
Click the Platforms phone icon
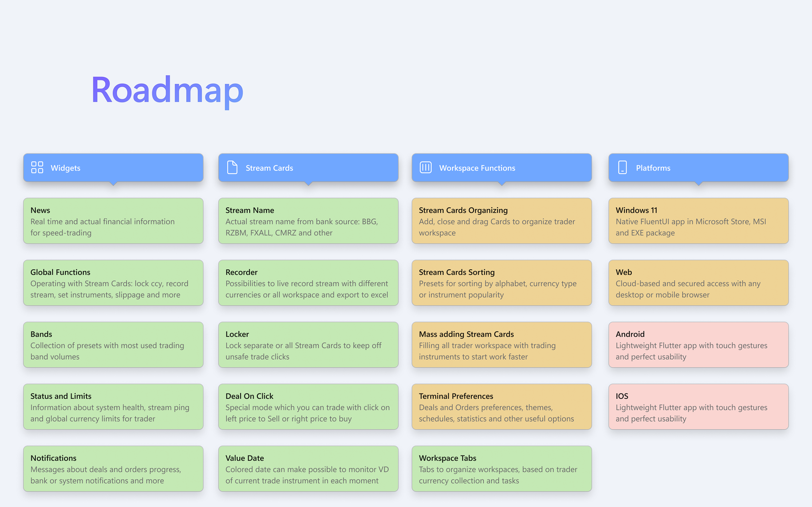coord(622,167)
